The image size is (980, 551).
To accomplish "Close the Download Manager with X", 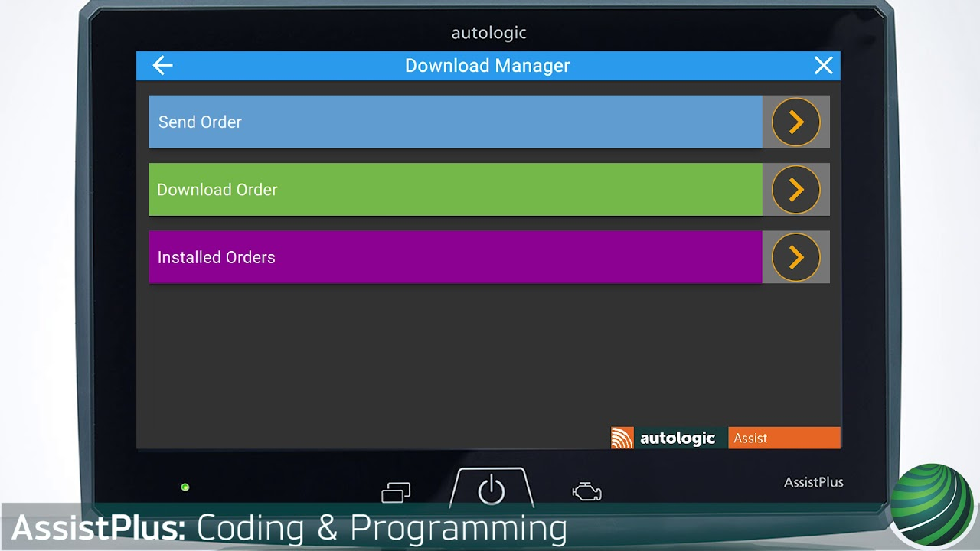I will 823,66.
